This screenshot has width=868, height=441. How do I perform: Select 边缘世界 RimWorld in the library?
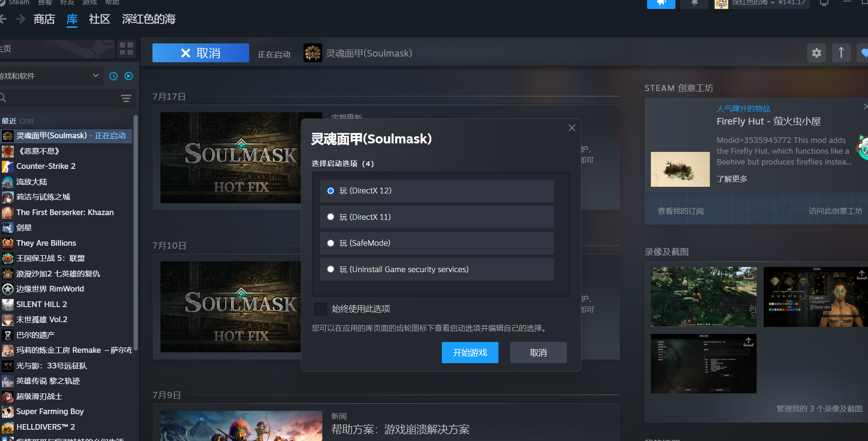click(66, 289)
